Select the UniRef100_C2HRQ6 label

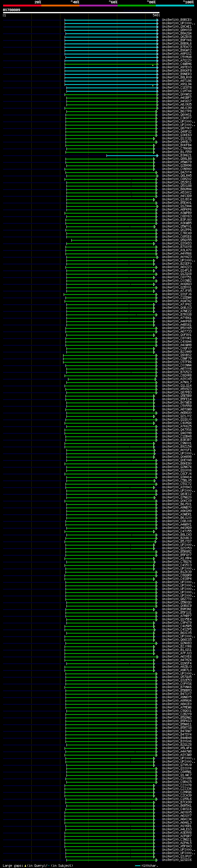tap(176, 792)
